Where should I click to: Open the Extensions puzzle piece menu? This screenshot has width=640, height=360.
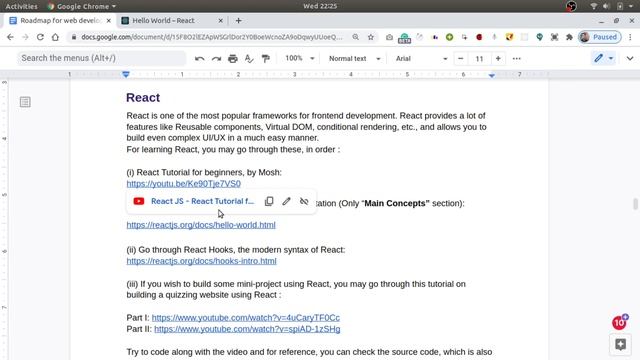click(569, 37)
